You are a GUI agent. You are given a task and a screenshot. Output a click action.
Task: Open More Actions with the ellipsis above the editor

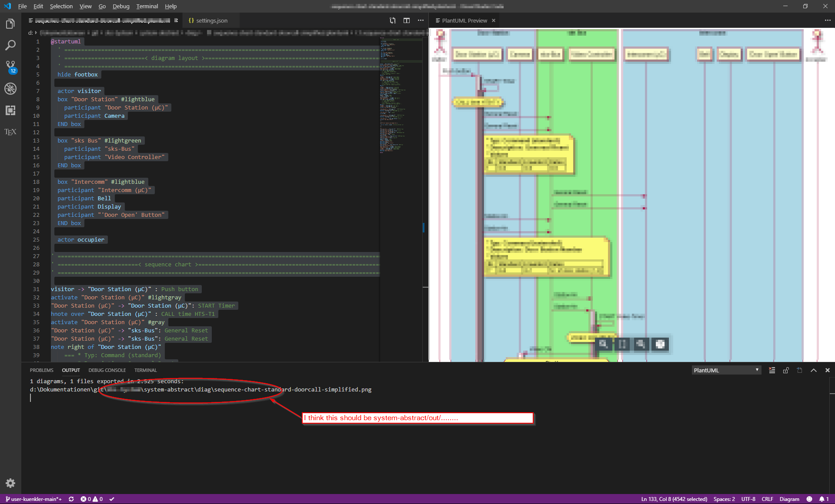pos(421,20)
